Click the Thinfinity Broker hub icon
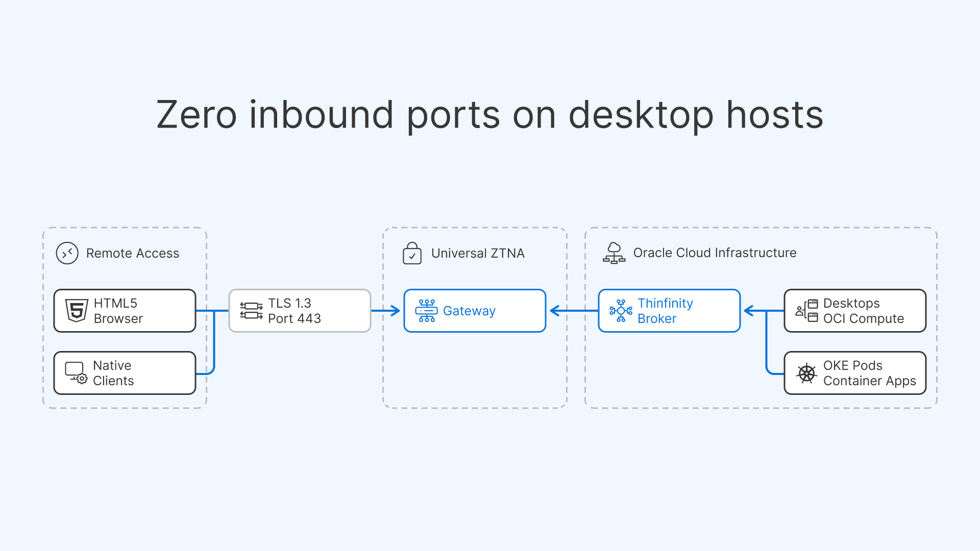This screenshot has width=980, height=551. click(x=621, y=311)
